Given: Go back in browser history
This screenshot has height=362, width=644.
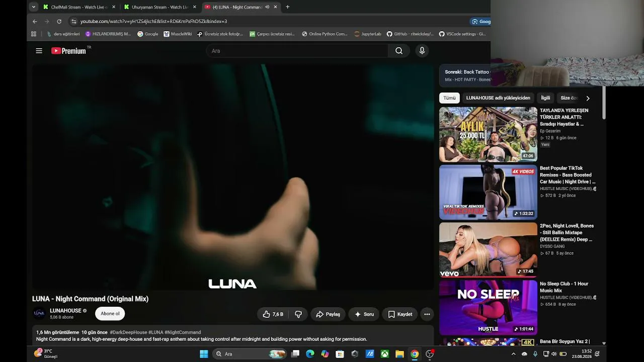Looking at the screenshot, I should 35,22.
